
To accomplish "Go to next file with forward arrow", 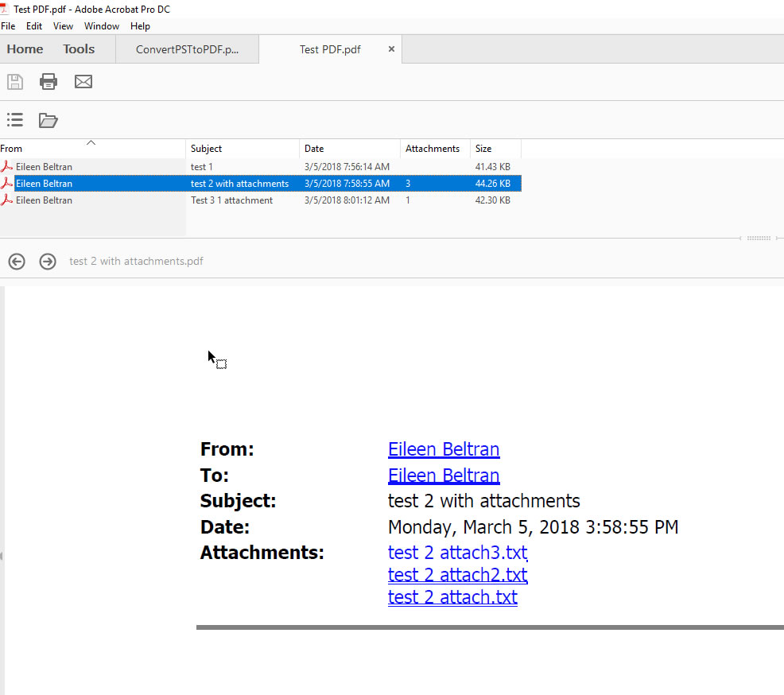I will [x=48, y=261].
